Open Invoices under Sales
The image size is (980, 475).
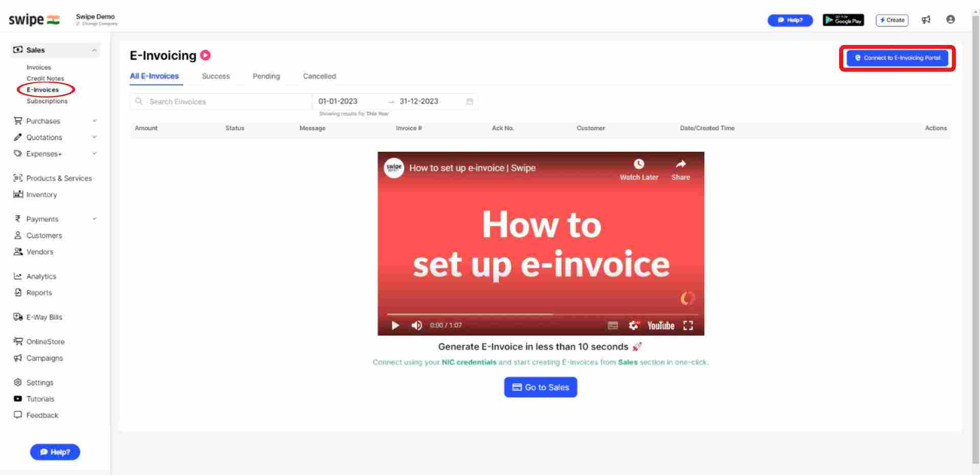(39, 67)
